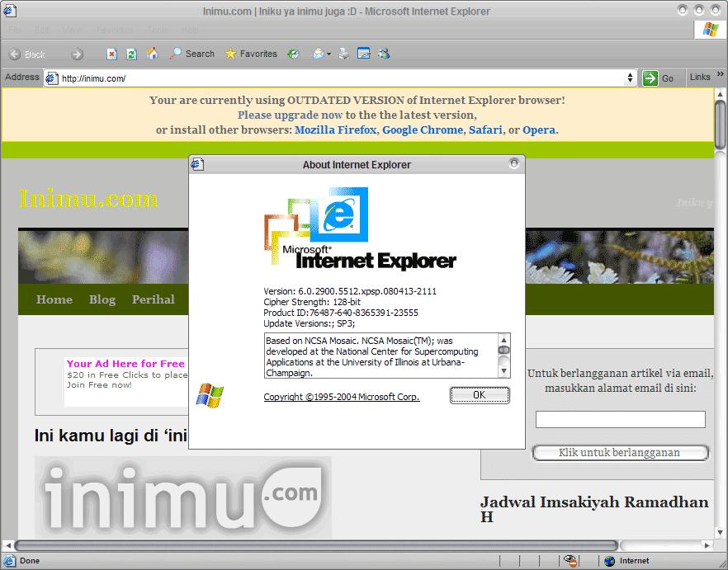728x570 pixels.
Task: Open the Search toolbar button
Action: [x=191, y=54]
